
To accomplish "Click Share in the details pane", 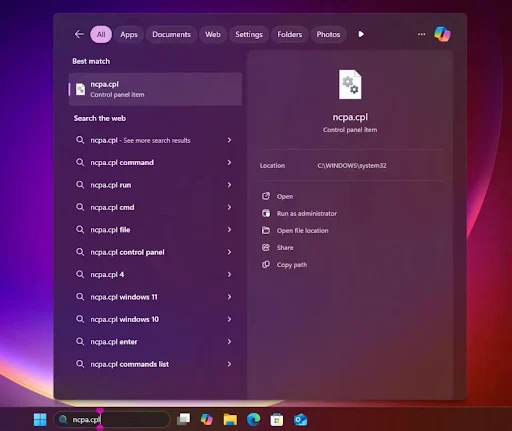I will coord(285,248).
